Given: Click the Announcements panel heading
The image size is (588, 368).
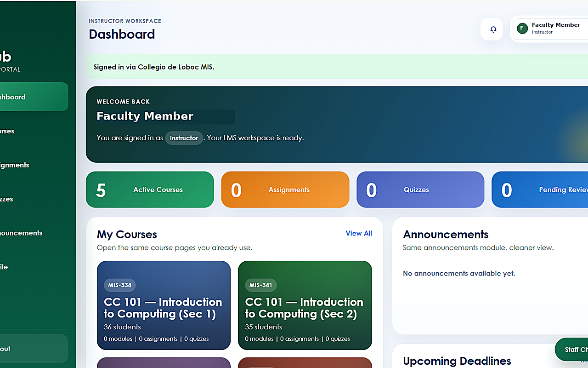Looking at the screenshot, I should point(446,235).
